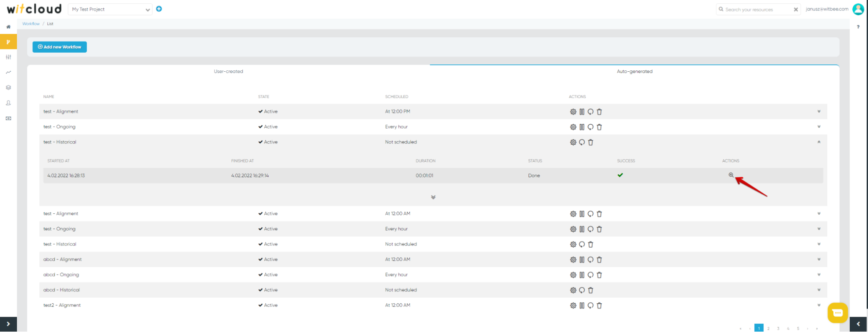Screen dimensions: 868x332
Task: Open the Workflow section sidebar icon
Action: pyautogui.click(x=8, y=42)
